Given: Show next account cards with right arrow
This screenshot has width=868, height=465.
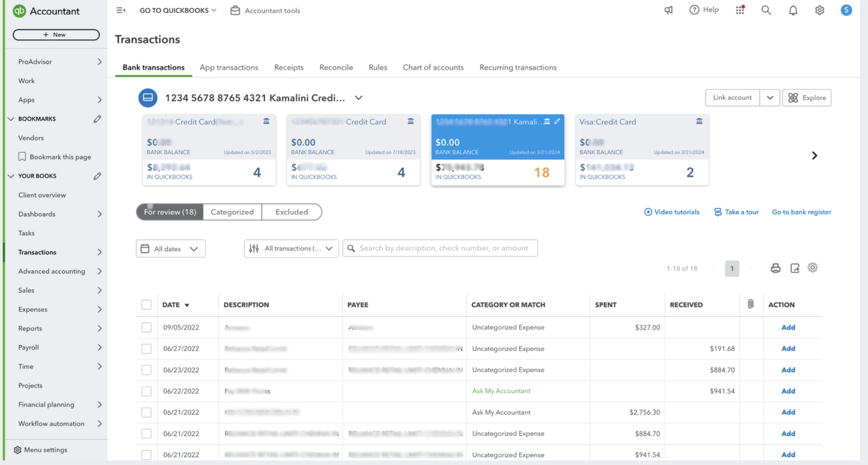Looking at the screenshot, I should [815, 156].
